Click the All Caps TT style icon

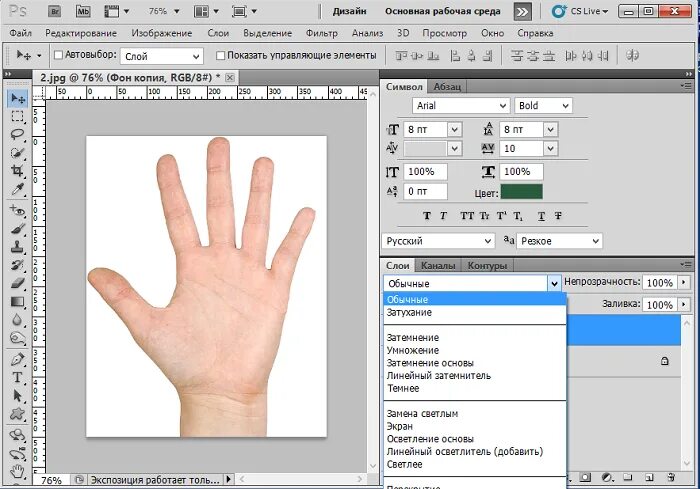(467, 216)
